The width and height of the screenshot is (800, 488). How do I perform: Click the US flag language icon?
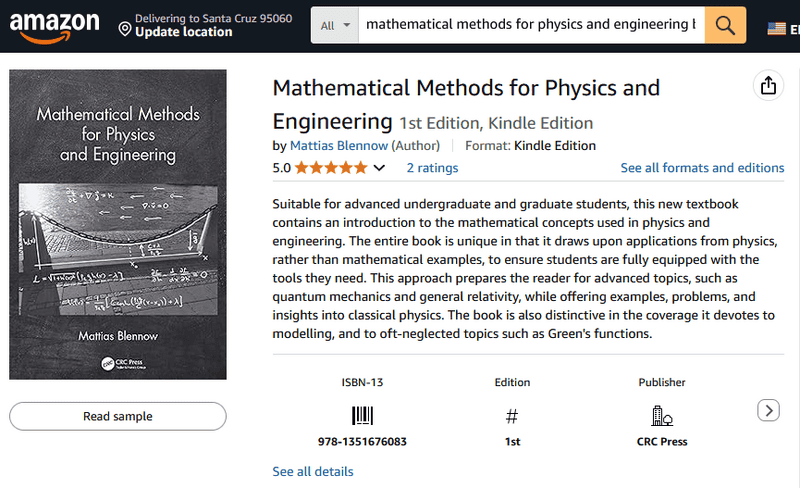point(776,29)
